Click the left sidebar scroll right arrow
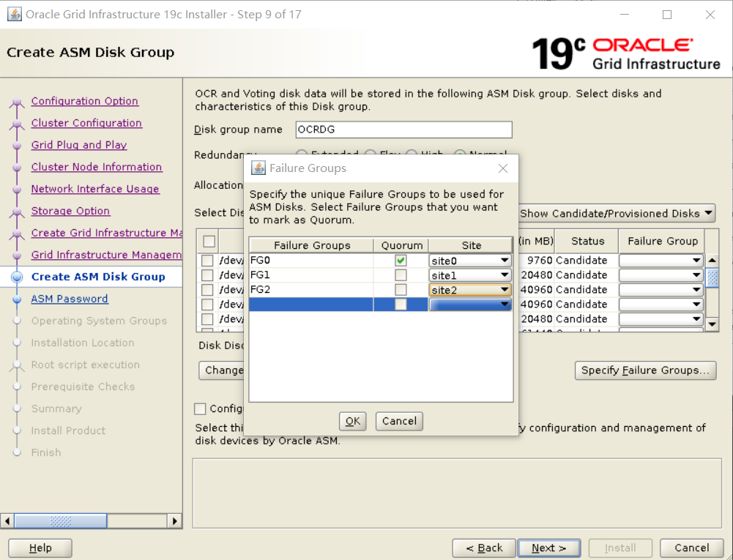Viewport: 733px width, 560px height. pos(174,520)
